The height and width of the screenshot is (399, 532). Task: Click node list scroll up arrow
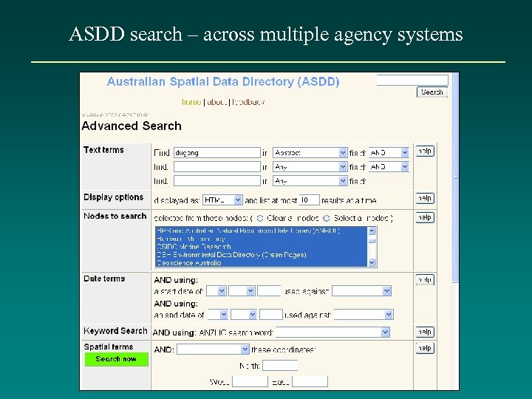pos(372,231)
